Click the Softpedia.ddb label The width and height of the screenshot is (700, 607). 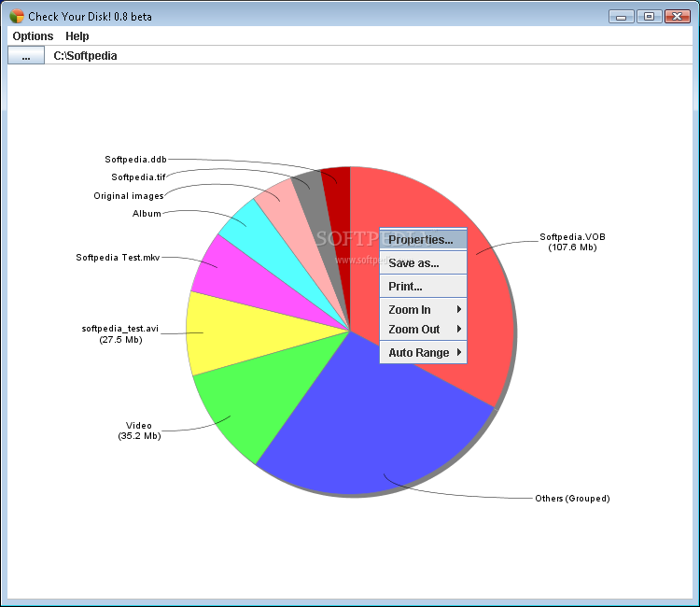tap(135, 160)
